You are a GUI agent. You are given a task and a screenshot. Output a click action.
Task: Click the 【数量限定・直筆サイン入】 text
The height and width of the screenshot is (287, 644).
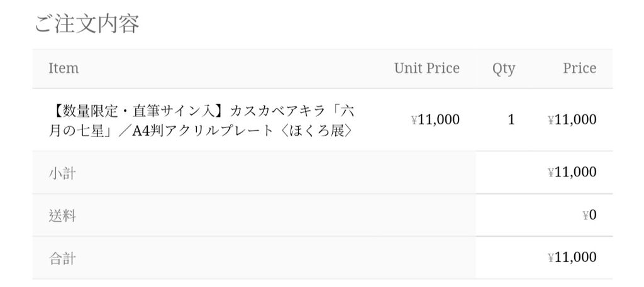tap(138, 111)
